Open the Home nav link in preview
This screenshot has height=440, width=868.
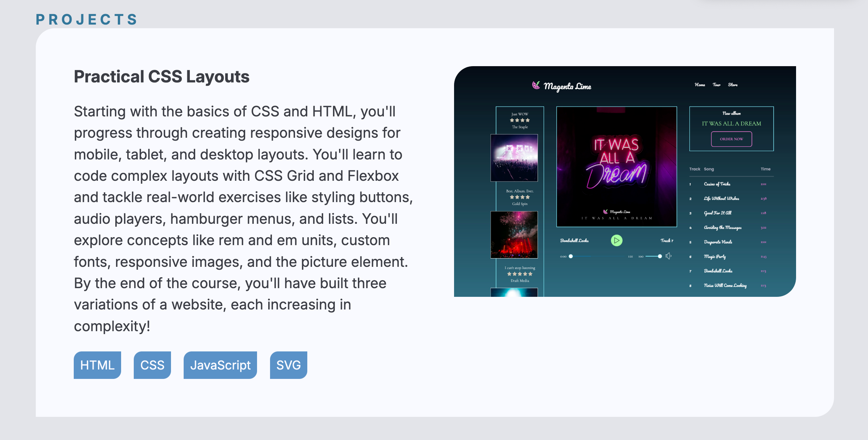700,85
